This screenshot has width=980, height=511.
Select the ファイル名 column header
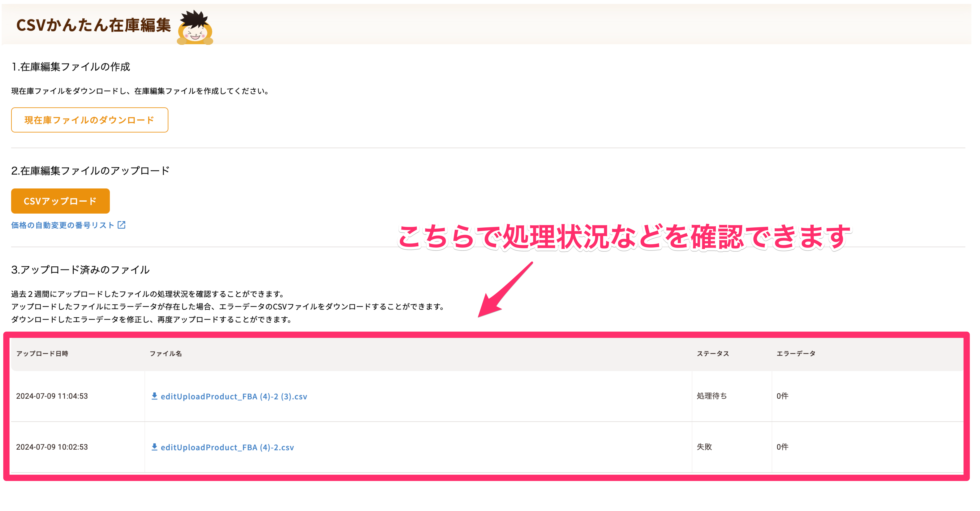pyautogui.click(x=166, y=354)
